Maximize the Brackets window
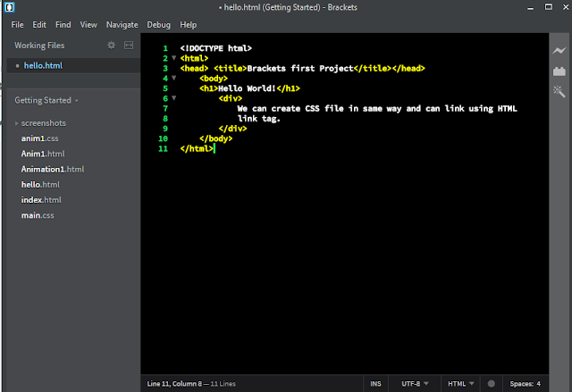572x392 pixels. (x=548, y=7)
